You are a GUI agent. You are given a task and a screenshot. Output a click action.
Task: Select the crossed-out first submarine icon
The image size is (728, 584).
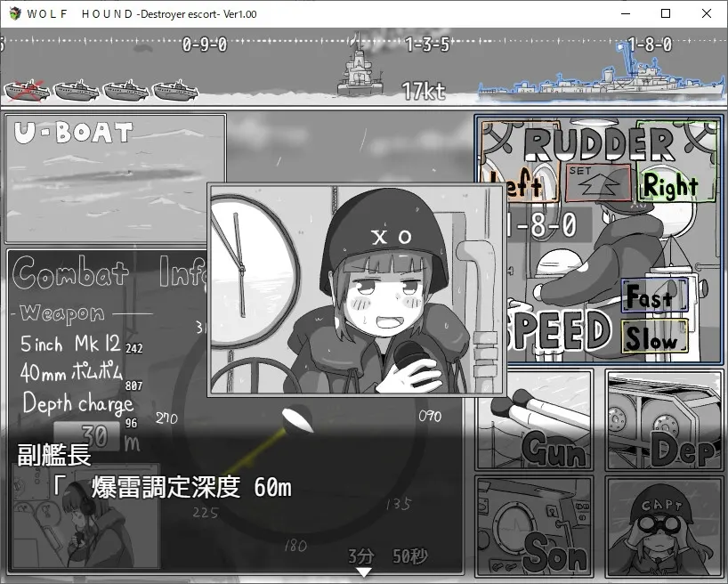point(27,91)
